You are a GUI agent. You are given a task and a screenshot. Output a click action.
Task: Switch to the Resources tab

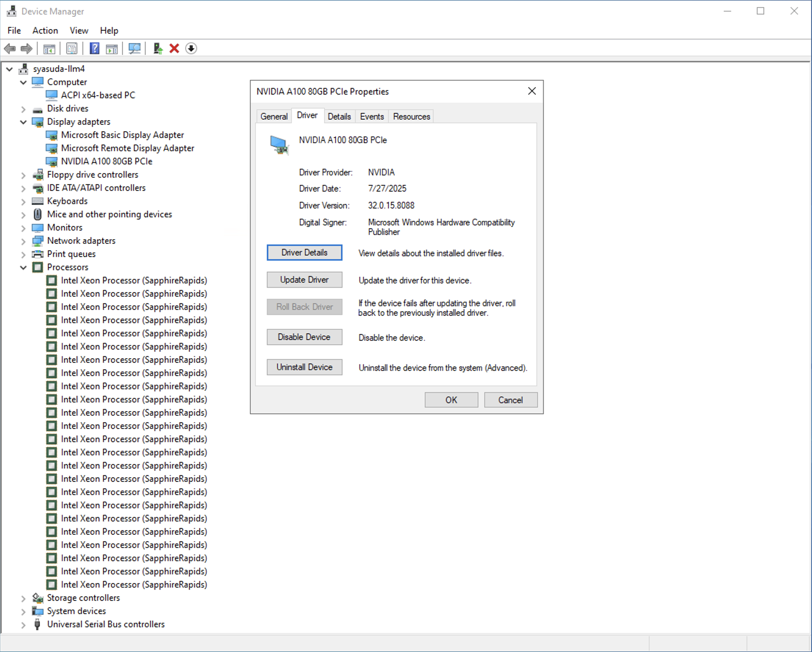(411, 117)
